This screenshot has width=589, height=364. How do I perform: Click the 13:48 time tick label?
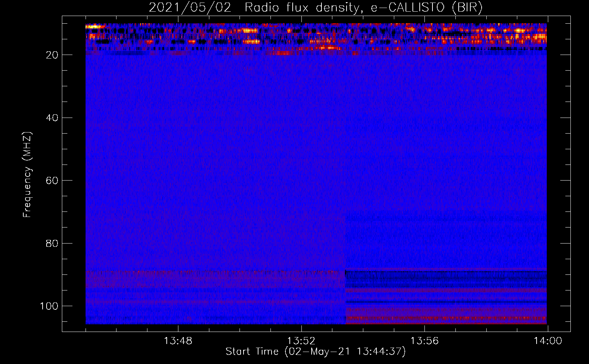point(178,341)
